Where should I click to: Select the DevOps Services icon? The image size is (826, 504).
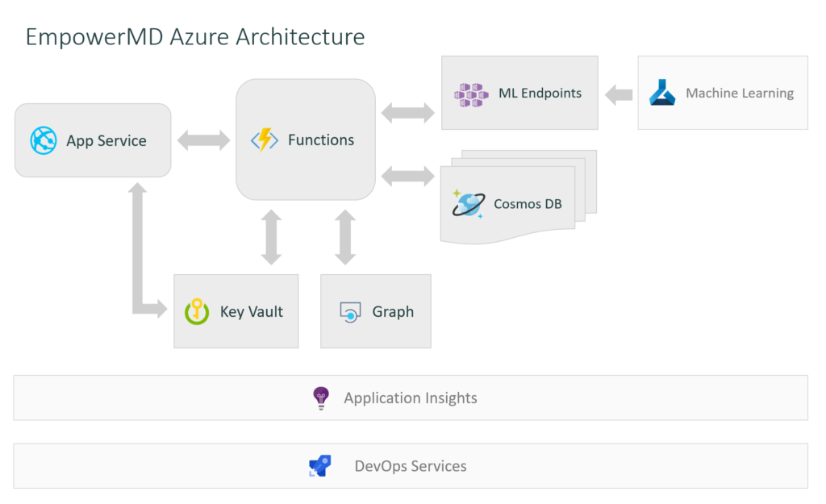pos(319,465)
